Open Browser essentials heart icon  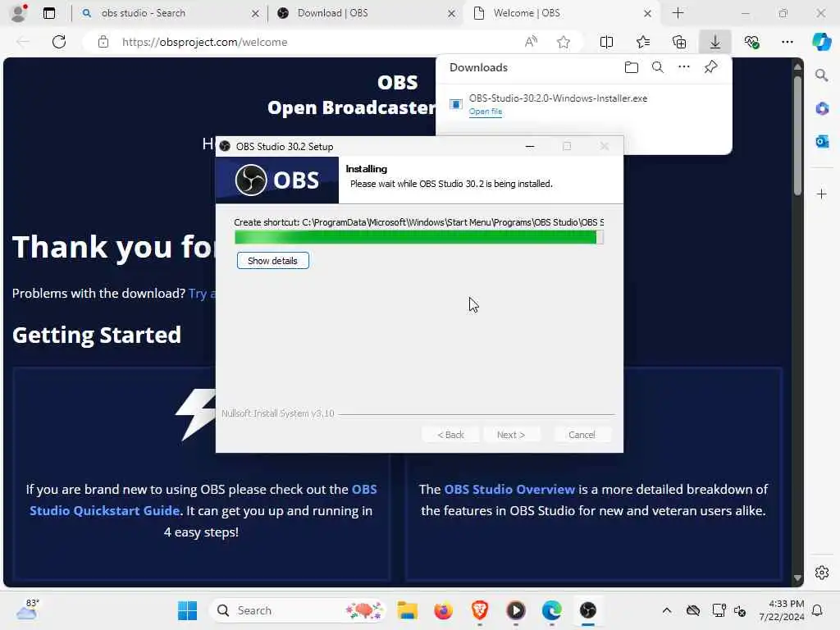[x=751, y=42]
